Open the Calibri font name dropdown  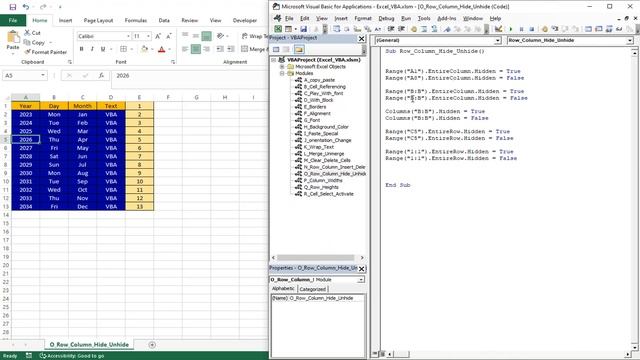128,36
